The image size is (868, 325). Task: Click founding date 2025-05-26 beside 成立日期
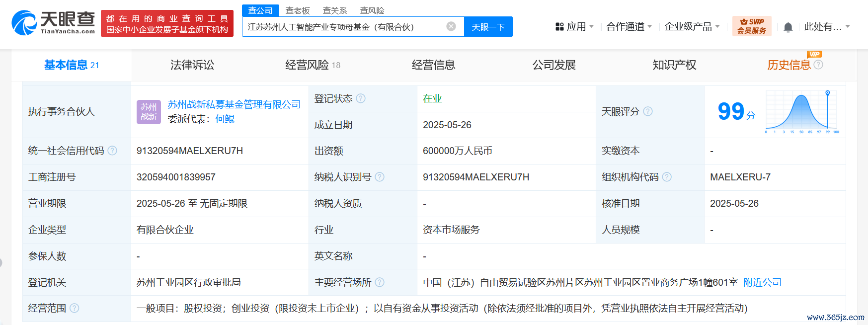coord(447,125)
